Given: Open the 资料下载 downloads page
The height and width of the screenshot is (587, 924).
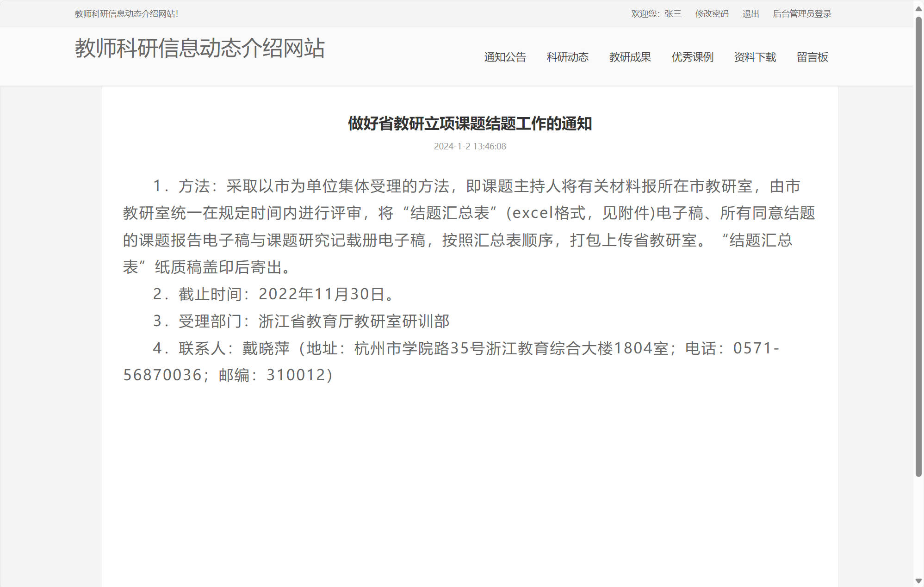Looking at the screenshot, I should [x=754, y=57].
